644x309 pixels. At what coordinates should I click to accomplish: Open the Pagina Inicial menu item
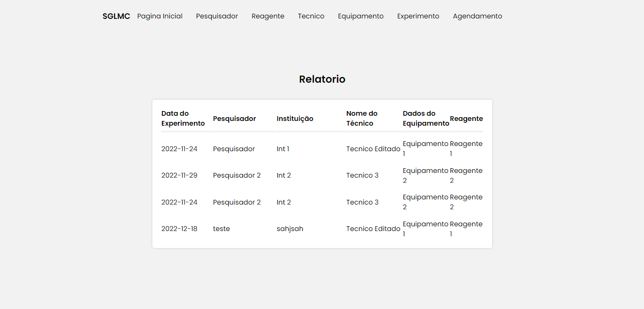(x=159, y=16)
